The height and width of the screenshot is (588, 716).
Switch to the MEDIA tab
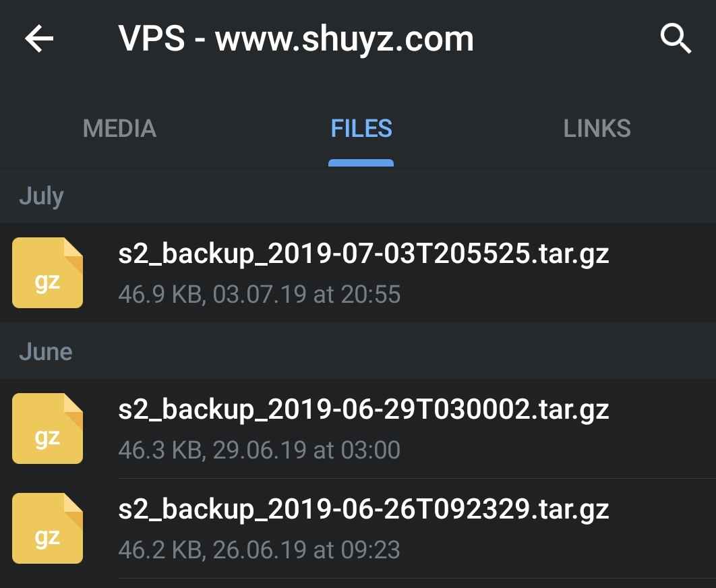coord(119,128)
